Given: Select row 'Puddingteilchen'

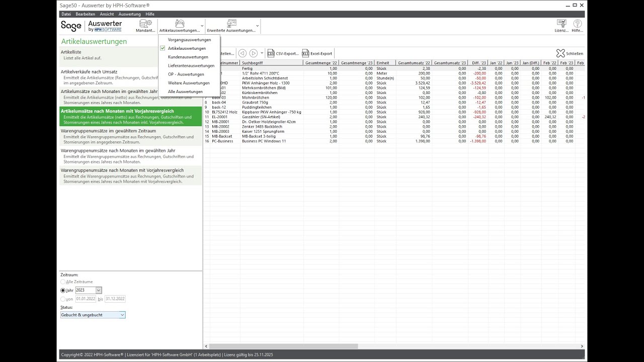Looking at the screenshot, I should (394, 107).
